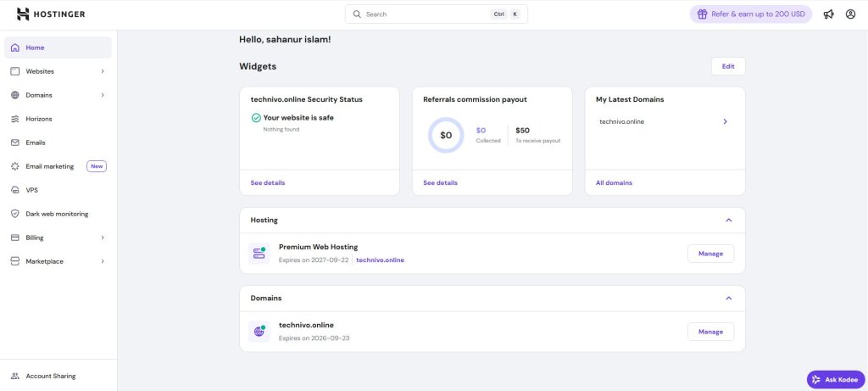Viewport: 868px width, 391px height.
Task: Collapse the Domains section
Action: (x=728, y=299)
